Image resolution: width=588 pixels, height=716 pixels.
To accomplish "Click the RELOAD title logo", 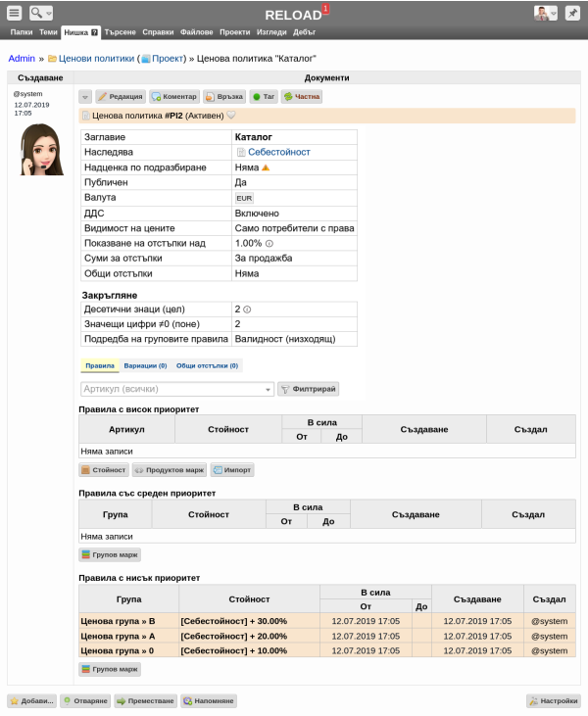I will 293,15.
